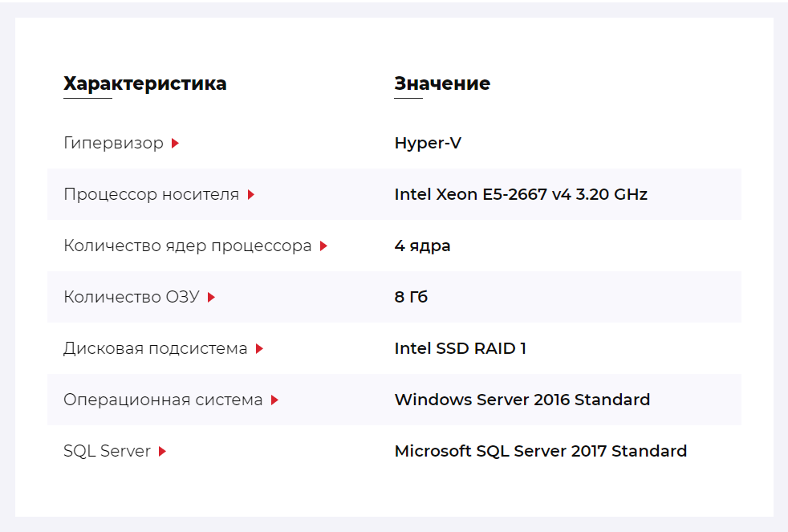
Task: Click red arrow beside Процессор носителя
Action: coord(251,194)
